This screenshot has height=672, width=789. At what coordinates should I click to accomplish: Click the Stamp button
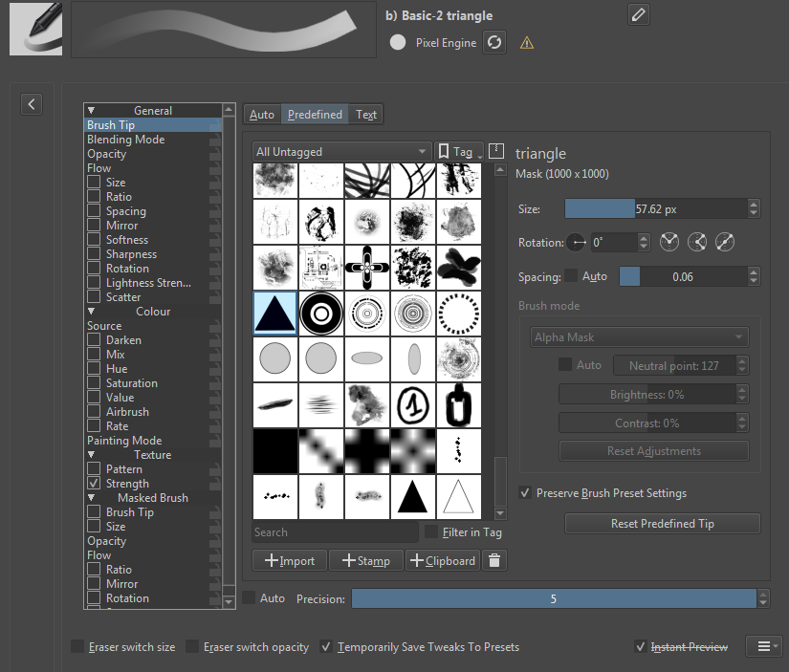tap(365, 560)
